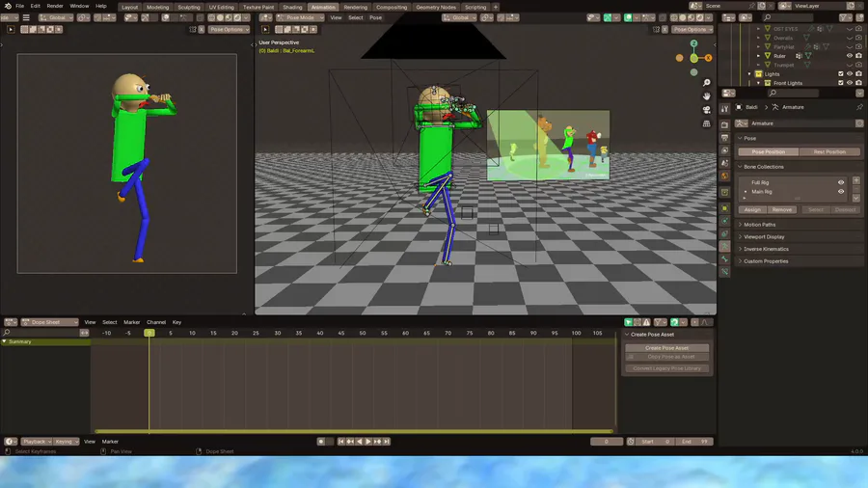Click the X axis on navigation gizmo
Viewport: 868px width, 488px height.
pyautogui.click(x=708, y=58)
